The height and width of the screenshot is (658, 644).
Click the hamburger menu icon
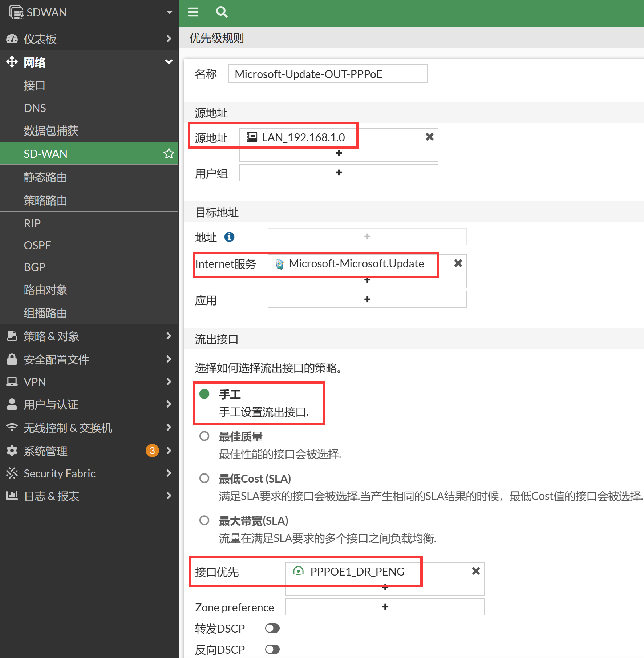tap(193, 12)
